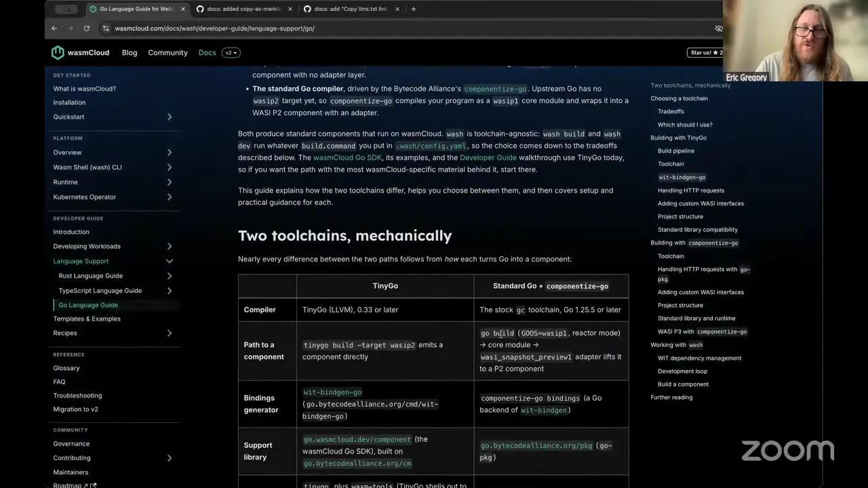Expand the Recipes sidebar section
The image size is (868, 488).
(x=170, y=333)
